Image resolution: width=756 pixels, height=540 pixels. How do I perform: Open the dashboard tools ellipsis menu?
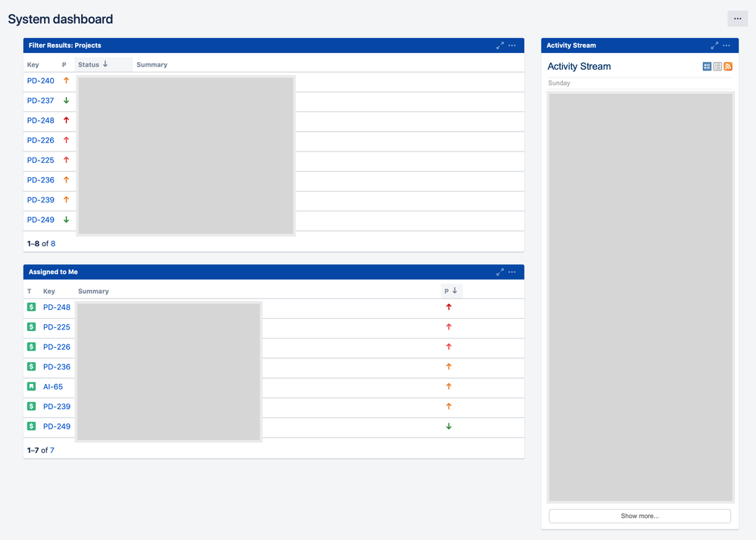point(737,18)
